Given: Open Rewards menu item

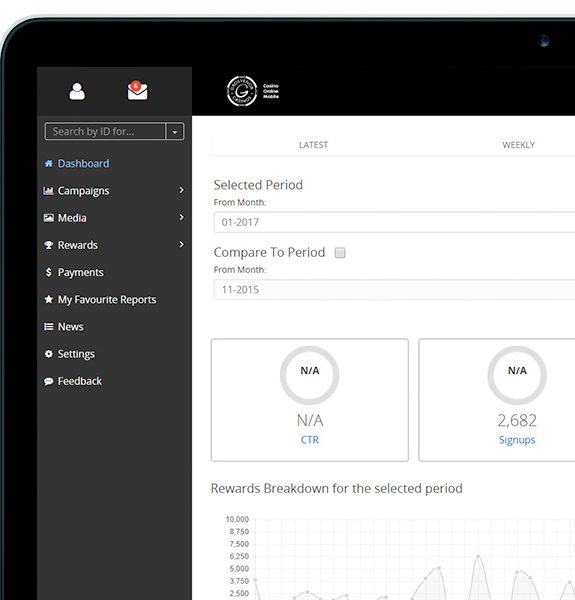Looking at the screenshot, I should (78, 245).
